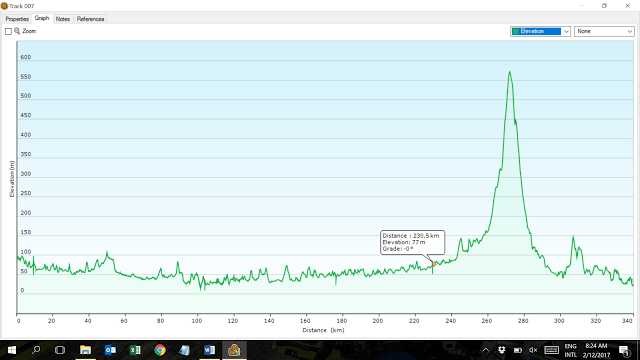Screen dimensions: 640x360
Task: Open the References tab
Action: [90, 19]
